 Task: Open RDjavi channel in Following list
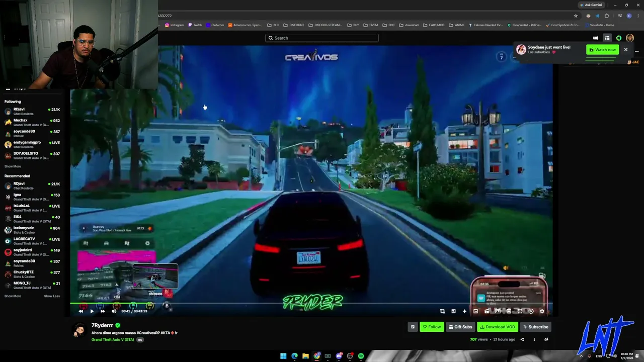pos(33,111)
